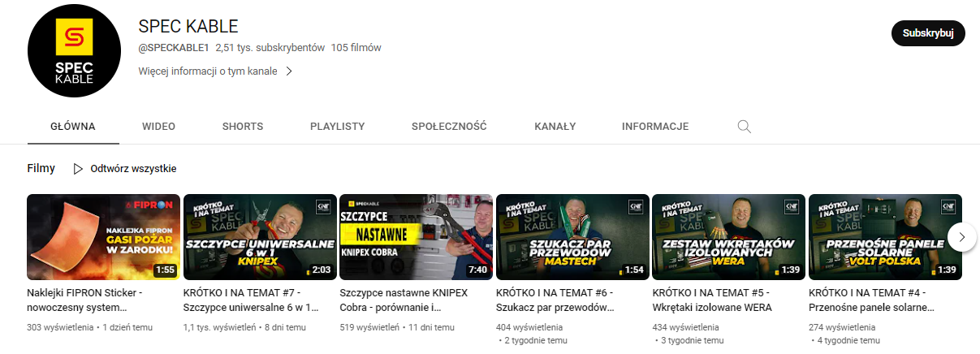Go to the KANAŁY tab

tap(555, 127)
